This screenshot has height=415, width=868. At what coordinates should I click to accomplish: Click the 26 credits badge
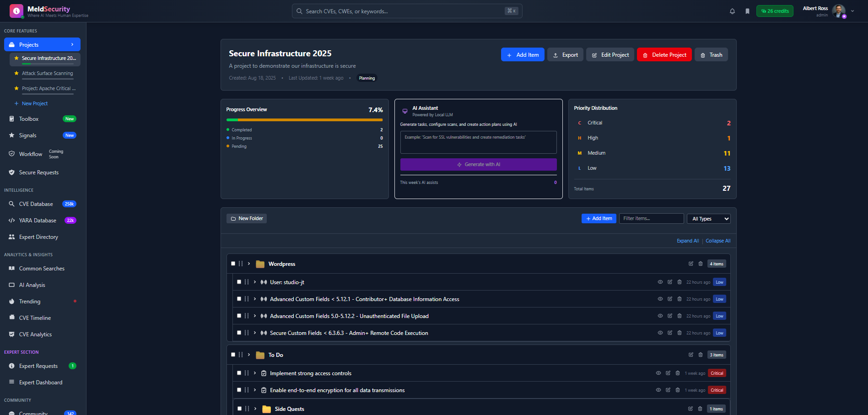[x=775, y=11]
